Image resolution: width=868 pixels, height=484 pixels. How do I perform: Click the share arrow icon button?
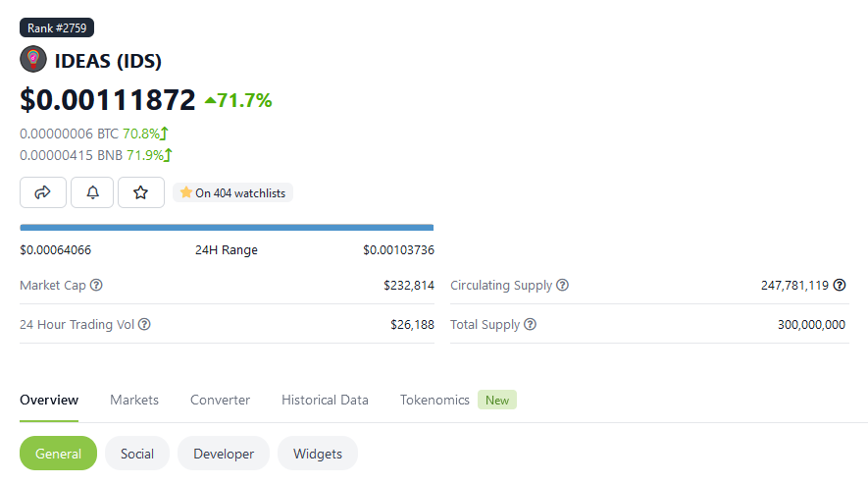click(x=43, y=192)
